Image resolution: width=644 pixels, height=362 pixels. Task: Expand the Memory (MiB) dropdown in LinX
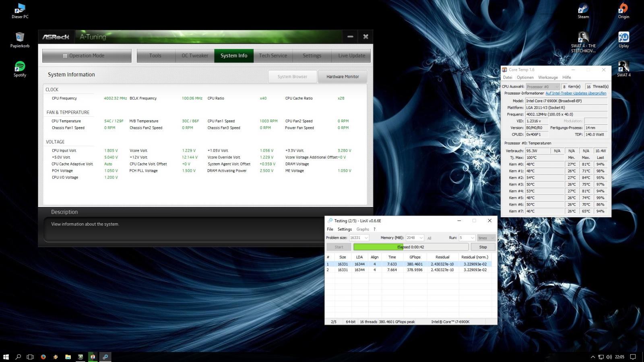coord(415,238)
